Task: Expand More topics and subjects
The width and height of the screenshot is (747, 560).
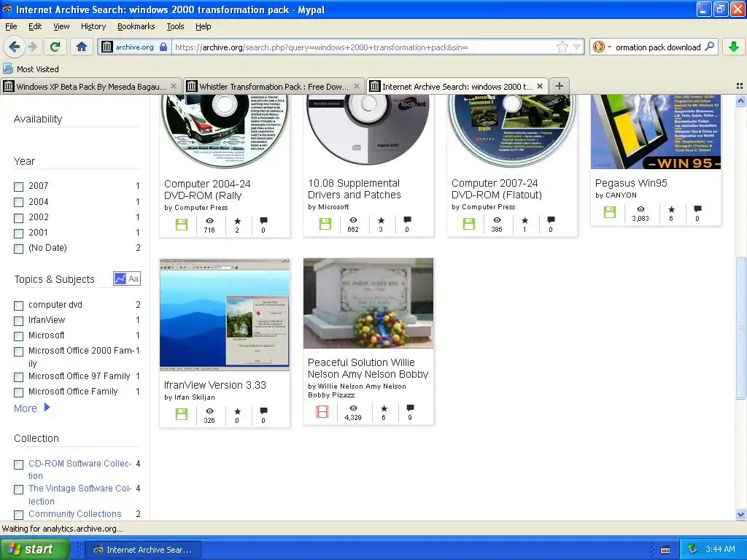Action: (x=32, y=408)
